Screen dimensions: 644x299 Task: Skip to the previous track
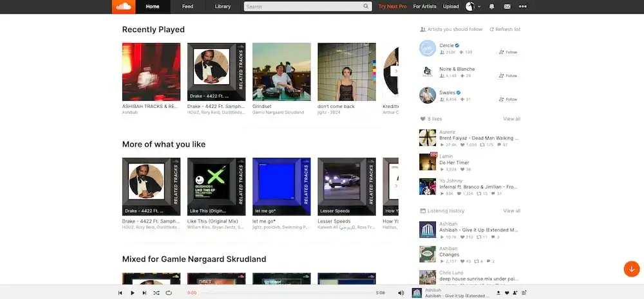point(120,293)
